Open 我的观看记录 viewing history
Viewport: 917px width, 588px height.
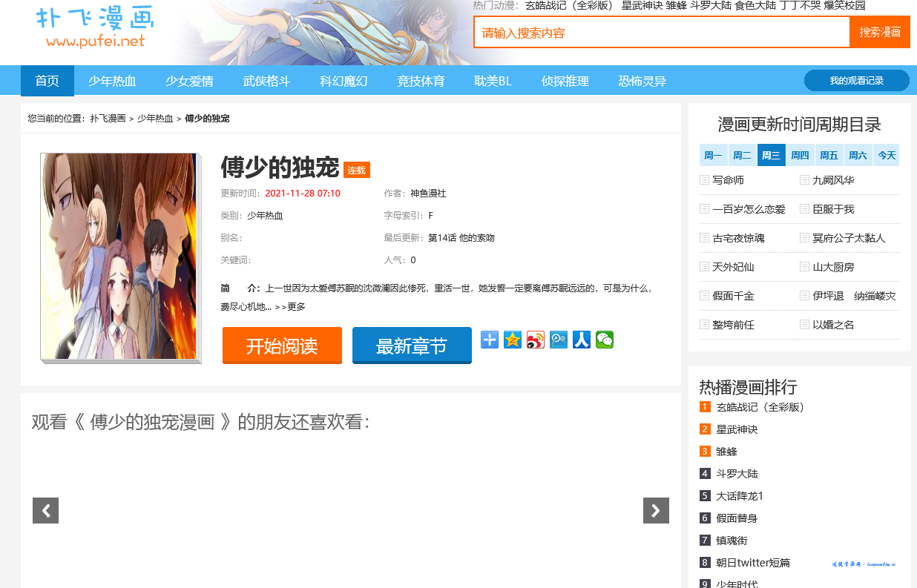(857, 80)
